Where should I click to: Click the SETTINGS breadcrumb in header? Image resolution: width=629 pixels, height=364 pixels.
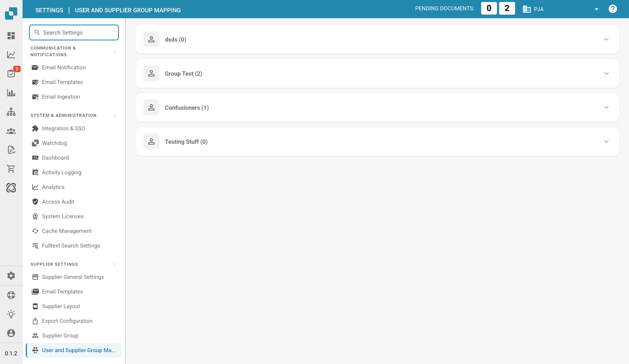(x=49, y=10)
